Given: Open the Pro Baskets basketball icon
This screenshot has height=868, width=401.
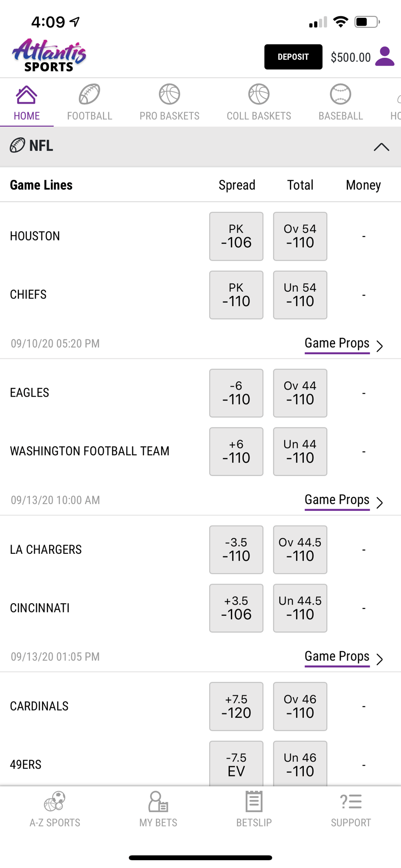Looking at the screenshot, I should (x=169, y=94).
